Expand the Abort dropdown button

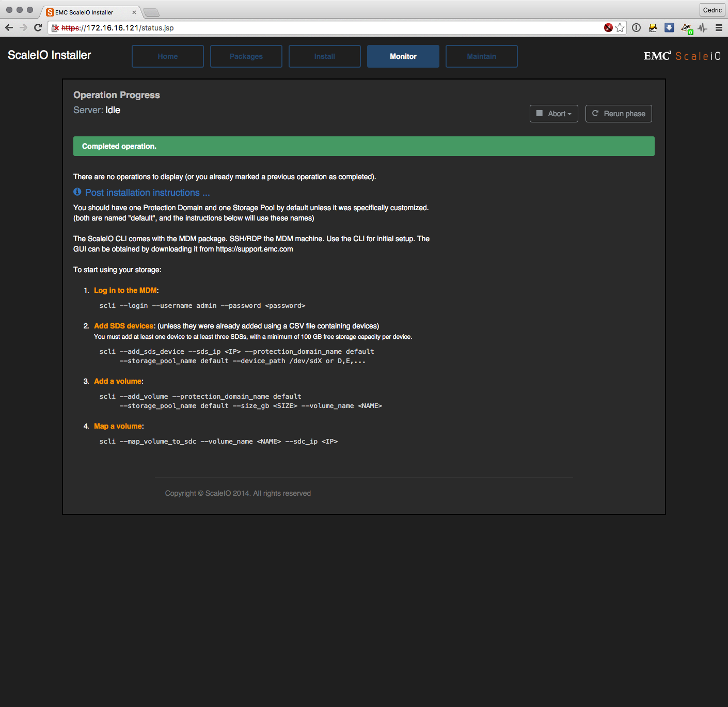click(x=553, y=114)
